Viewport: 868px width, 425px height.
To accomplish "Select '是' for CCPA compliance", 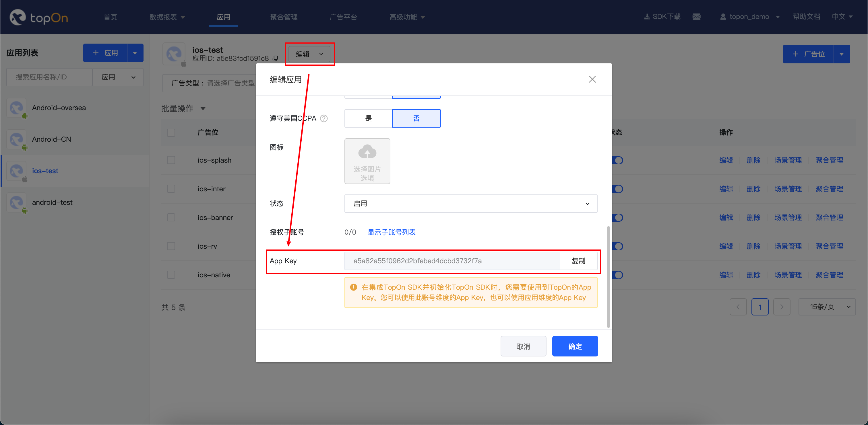I will point(368,118).
